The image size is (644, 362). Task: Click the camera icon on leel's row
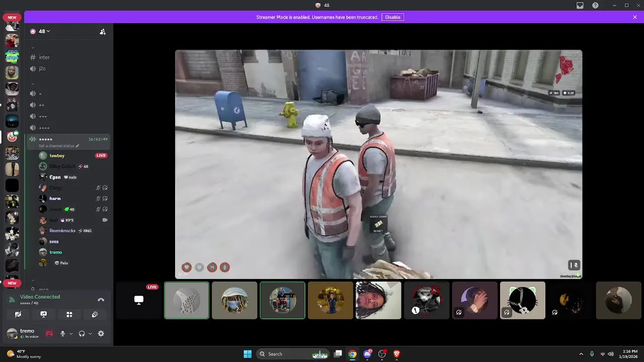[x=105, y=220]
